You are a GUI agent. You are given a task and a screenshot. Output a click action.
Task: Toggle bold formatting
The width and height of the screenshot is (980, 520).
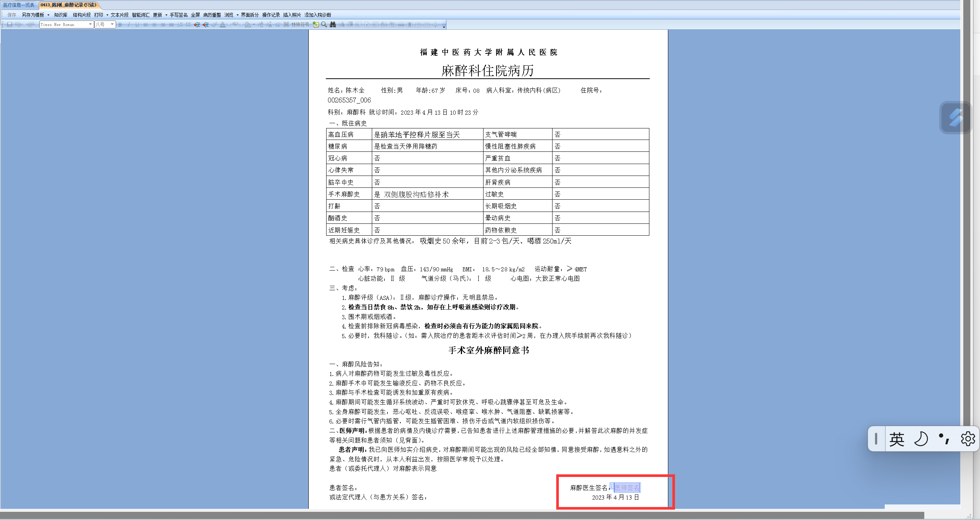[120, 25]
